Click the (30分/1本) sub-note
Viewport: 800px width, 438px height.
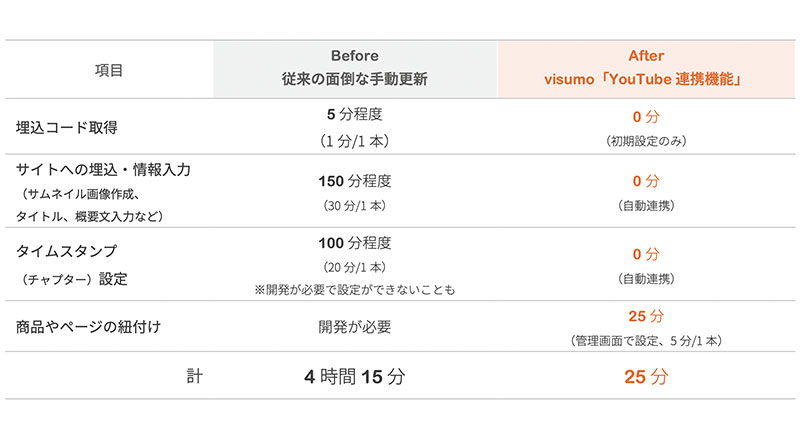[x=355, y=206]
